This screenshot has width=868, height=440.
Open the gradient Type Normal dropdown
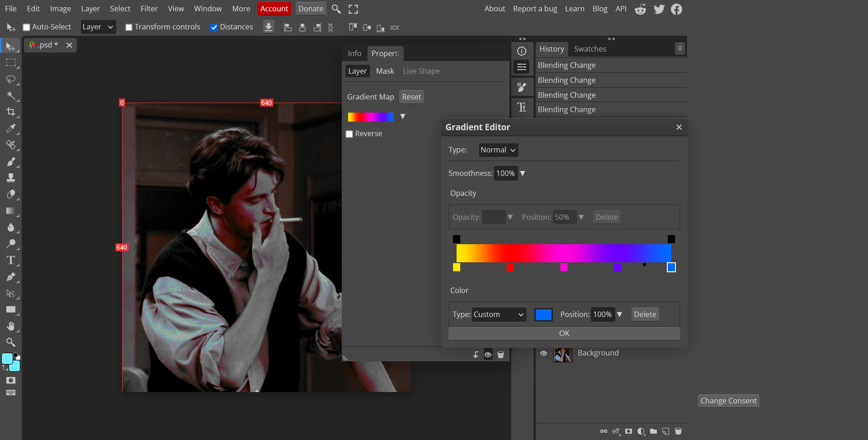pos(498,150)
